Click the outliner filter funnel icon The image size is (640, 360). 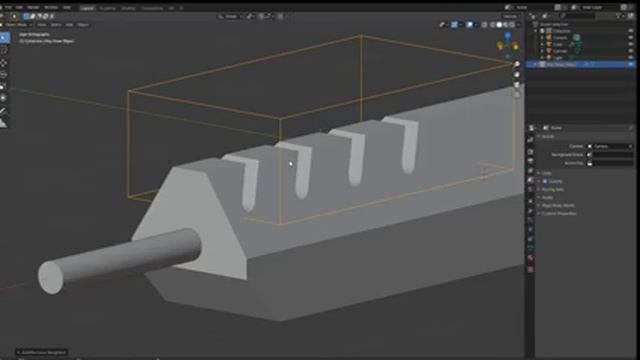click(619, 16)
